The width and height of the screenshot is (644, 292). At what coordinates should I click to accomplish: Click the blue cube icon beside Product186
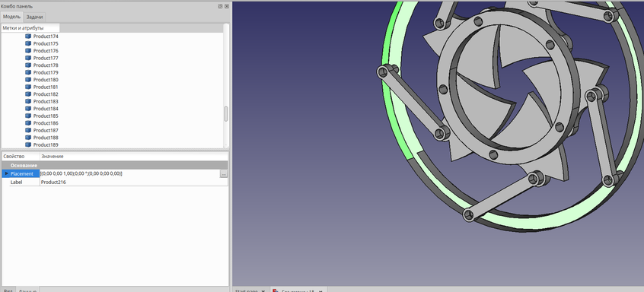click(28, 123)
